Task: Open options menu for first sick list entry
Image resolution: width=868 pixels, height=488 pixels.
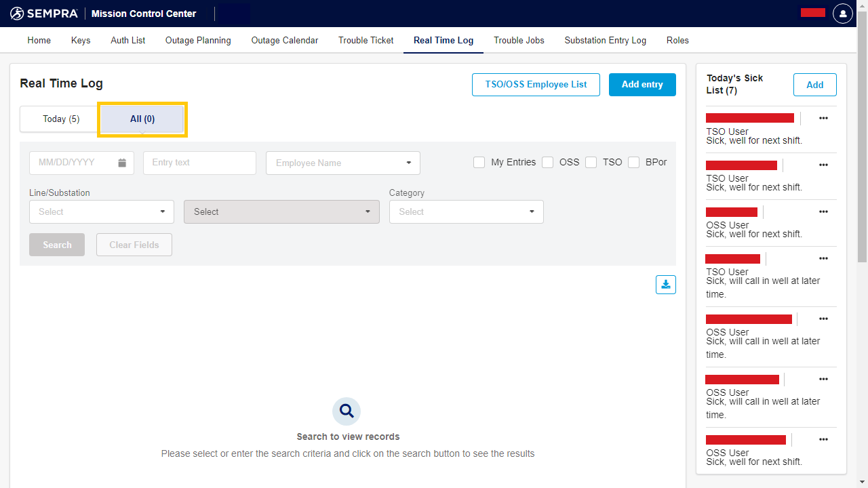Action: click(823, 118)
